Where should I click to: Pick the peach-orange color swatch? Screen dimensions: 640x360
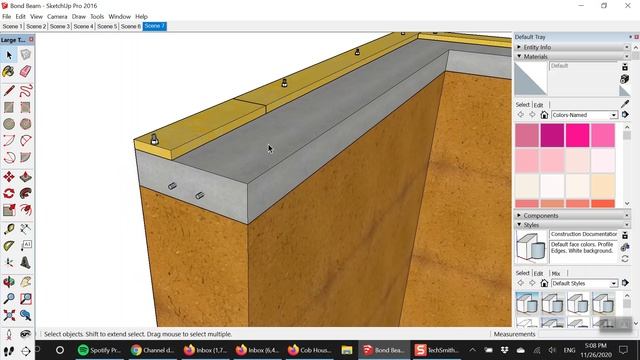click(x=603, y=186)
